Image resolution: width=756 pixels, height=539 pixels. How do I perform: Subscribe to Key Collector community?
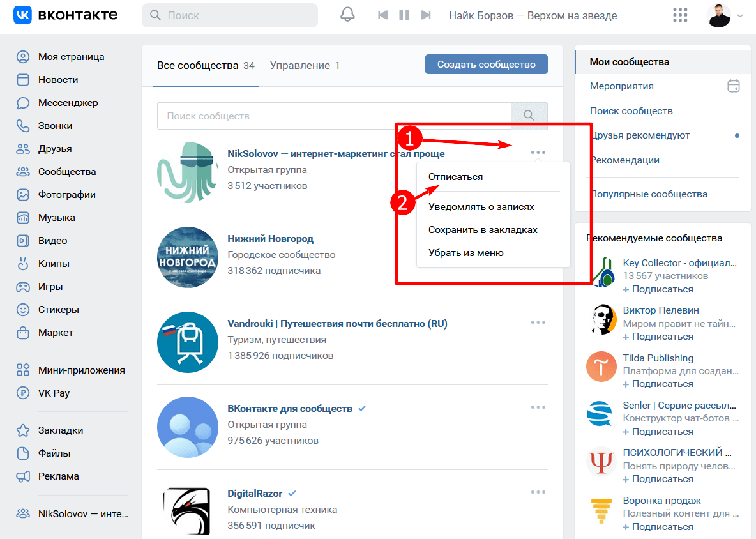click(x=658, y=289)
